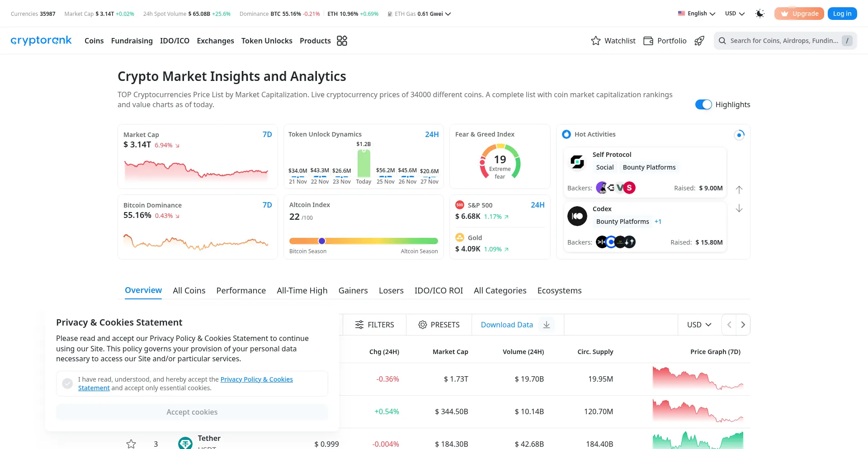The image size is (868, 449).
Task: Turn off the Highlights switch
Action: 703,104
